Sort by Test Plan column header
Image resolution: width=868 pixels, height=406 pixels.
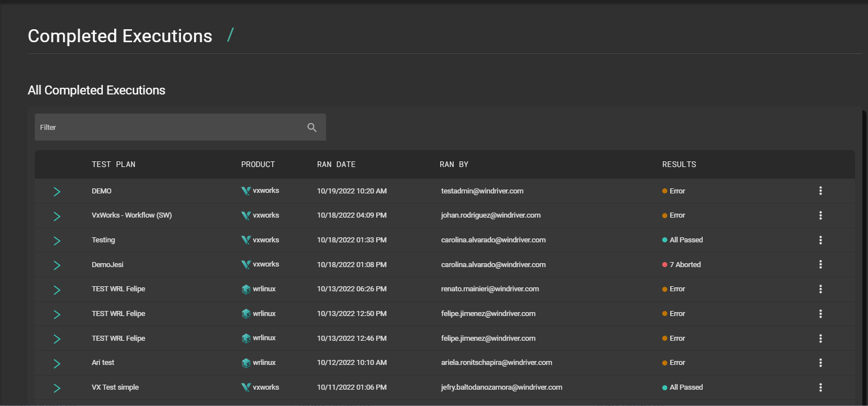(x=114, y=165)
